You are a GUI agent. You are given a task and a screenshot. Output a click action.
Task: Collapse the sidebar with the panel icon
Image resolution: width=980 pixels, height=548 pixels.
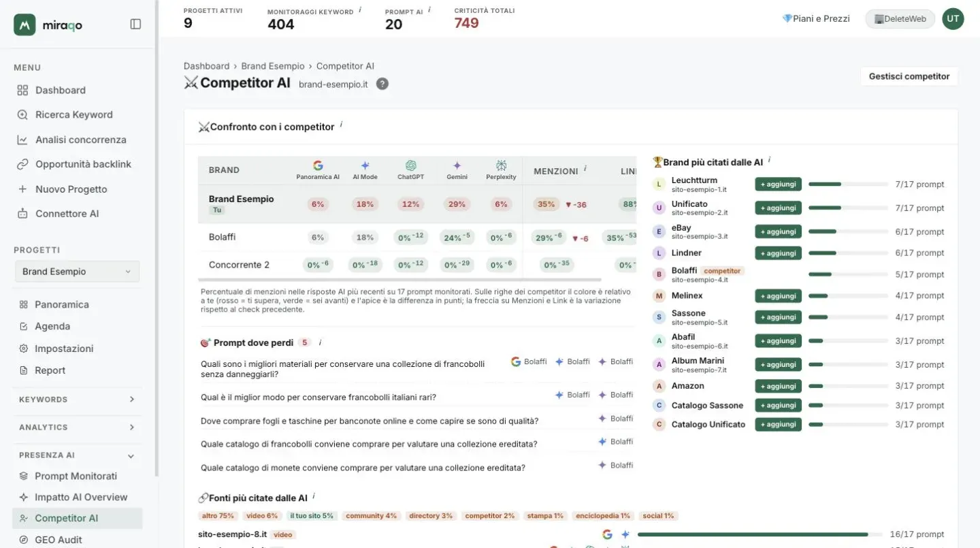pos(135,24)
